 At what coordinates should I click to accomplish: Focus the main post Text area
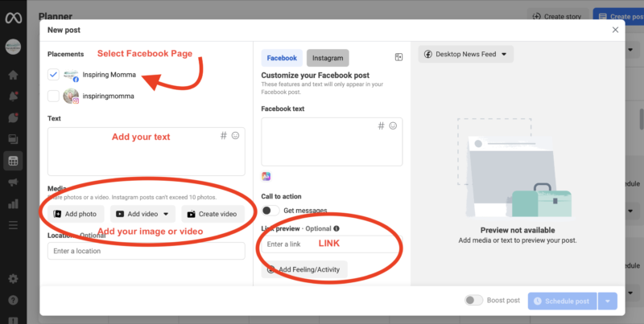[147, 151]
